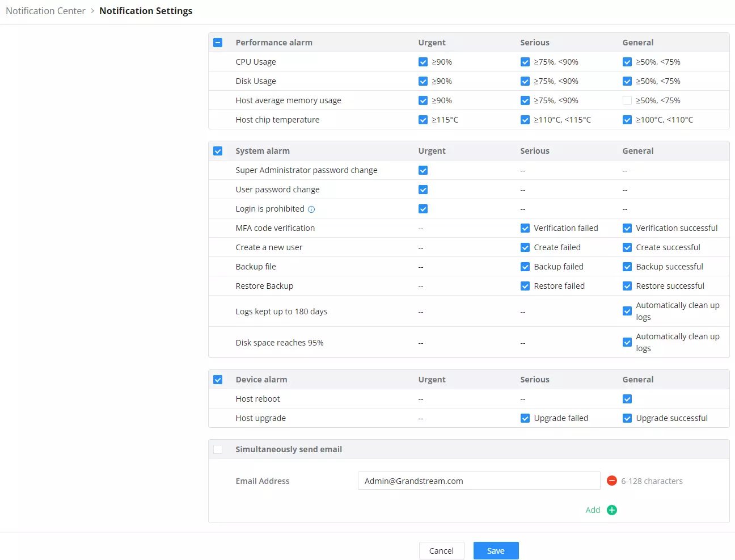Uncheck CPU Usage General ≥50%, <75% checkbox
The height and width of the screenshot is (560, 735).
627,62
